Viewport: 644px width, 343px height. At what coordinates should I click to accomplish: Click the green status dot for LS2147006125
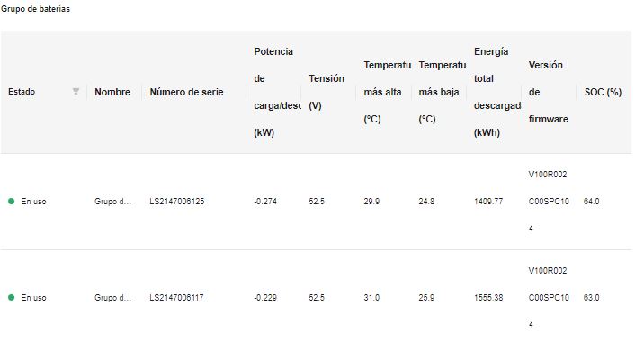click(12, 201)
